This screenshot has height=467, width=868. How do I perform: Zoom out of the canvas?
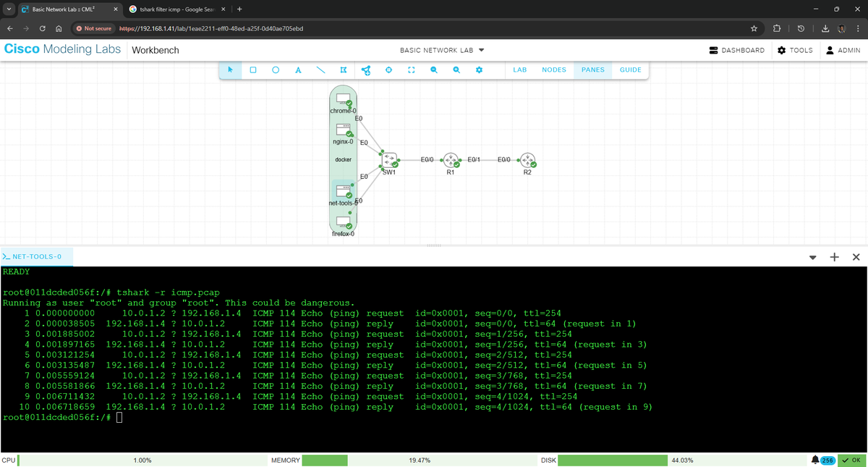434,70
